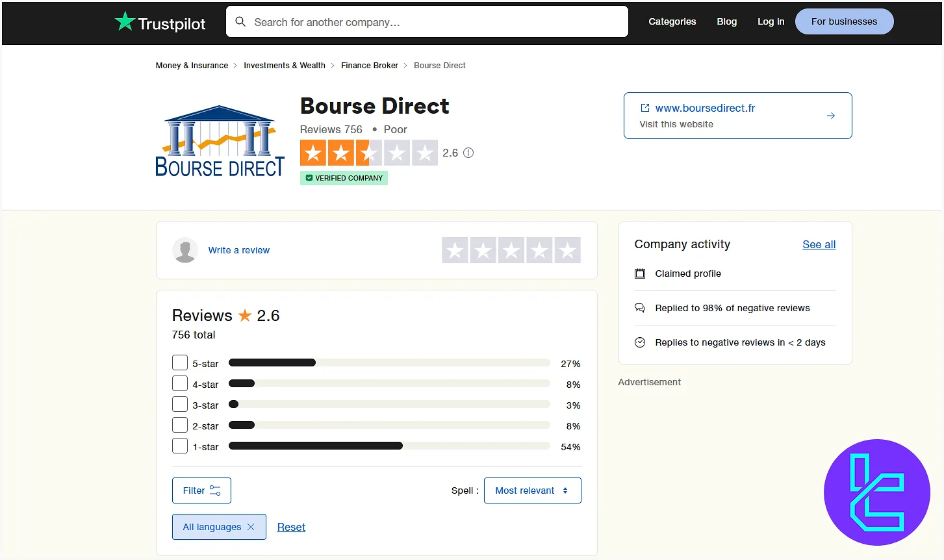Image resolution: width=944 pixels, height=560 pixels.
Task: Click Replies to negative reviews in < 2 days
Action: point(740,342)
